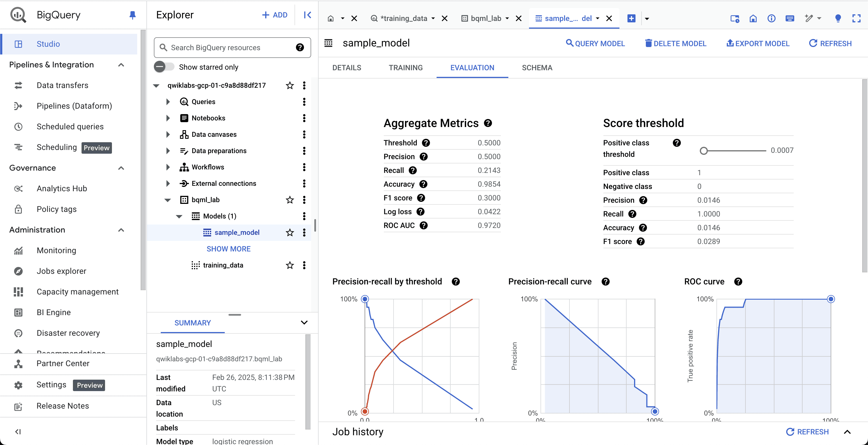
Task: Open the new tab plus icon
Action: 631,18
